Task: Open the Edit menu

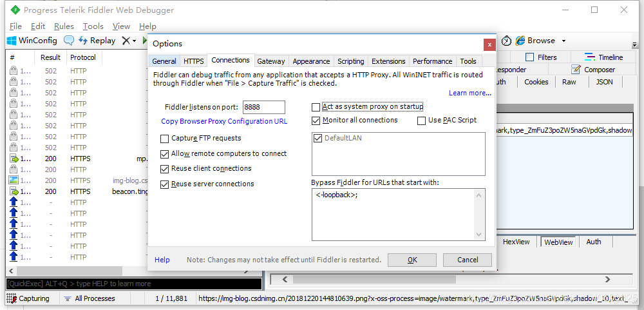Action: (38, 26)
